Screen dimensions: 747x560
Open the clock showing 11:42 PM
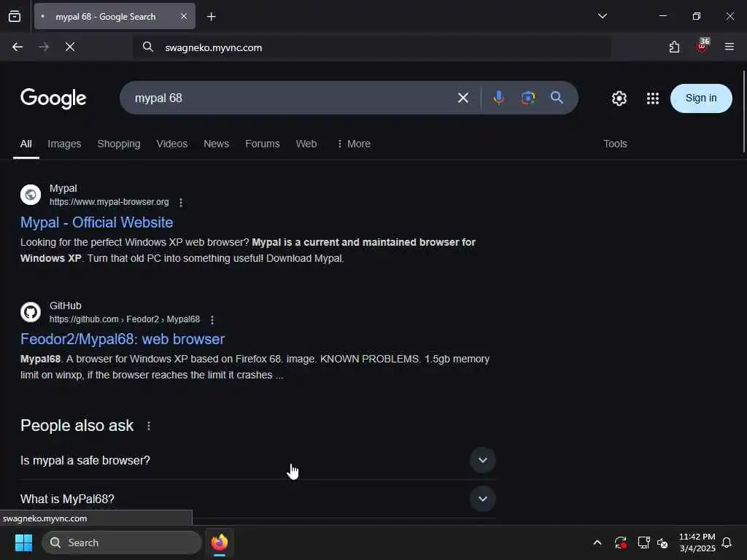click(697, 542)
